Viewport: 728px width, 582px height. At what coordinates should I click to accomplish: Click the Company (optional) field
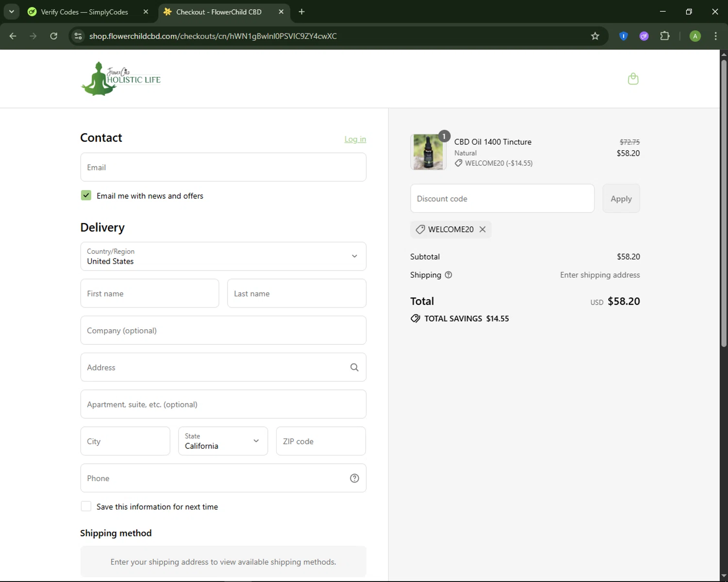(x=223, y=330)
